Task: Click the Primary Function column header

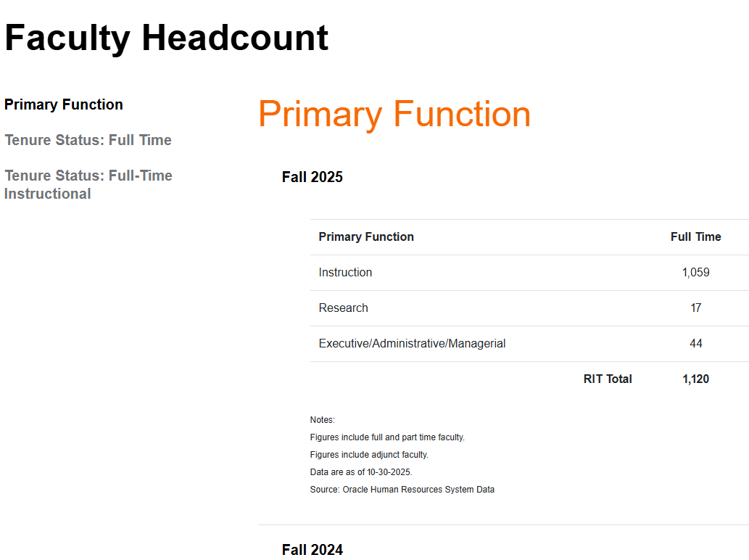Action: (366, 236)
